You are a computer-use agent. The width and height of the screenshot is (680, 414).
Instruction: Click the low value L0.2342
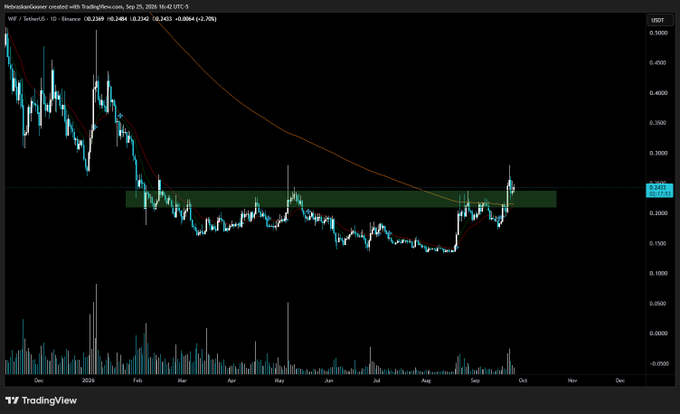[x=139, y=19]
